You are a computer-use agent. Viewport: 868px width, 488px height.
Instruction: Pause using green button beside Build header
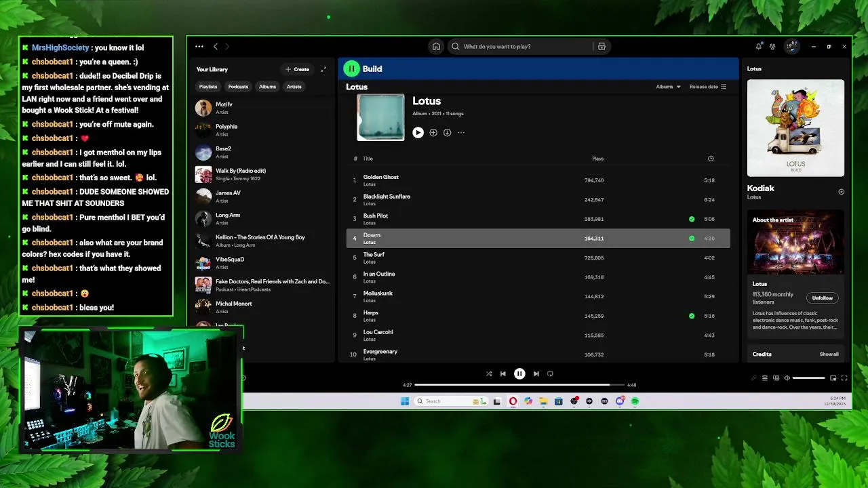351,68
